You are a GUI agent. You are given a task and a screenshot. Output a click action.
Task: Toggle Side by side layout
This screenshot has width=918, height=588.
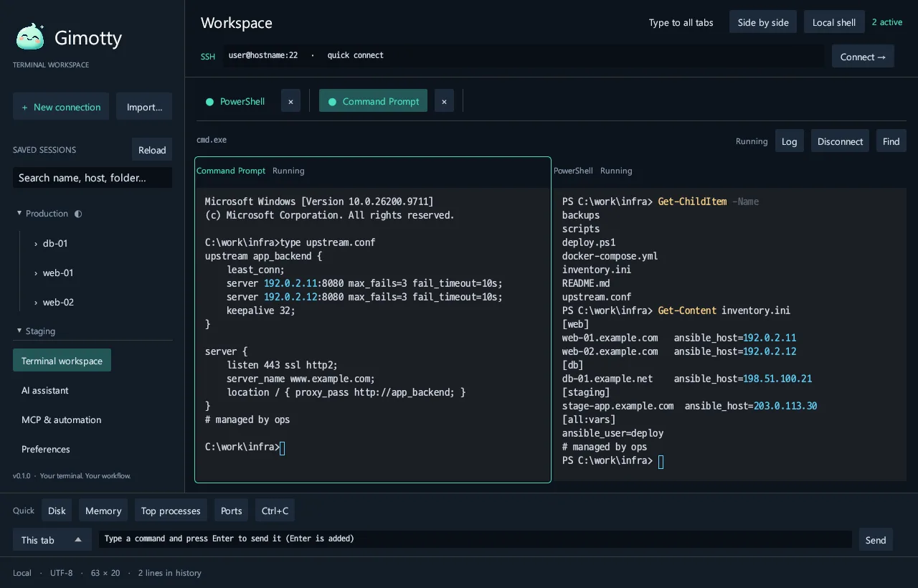click(763, 22)
